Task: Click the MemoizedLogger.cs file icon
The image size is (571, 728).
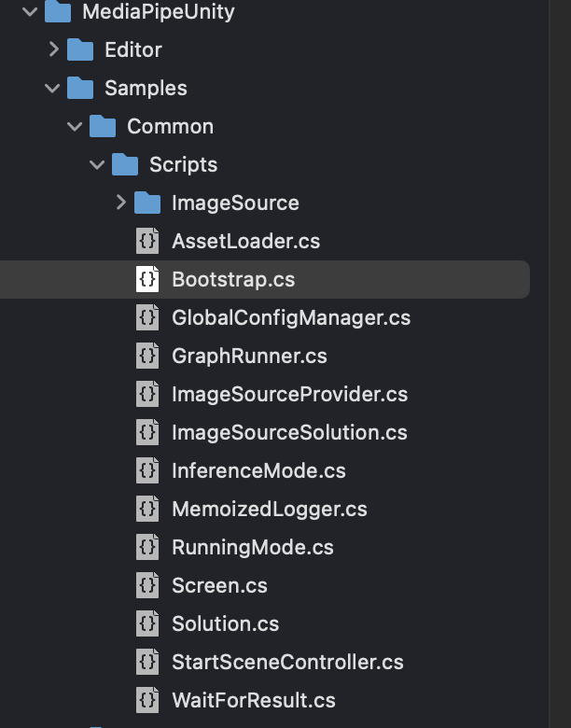Action: tap(147, 509)
